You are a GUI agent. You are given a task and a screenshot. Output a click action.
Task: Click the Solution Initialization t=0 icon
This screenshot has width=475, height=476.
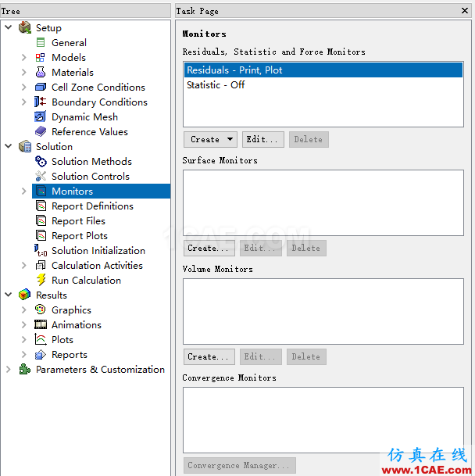[41, 250]
